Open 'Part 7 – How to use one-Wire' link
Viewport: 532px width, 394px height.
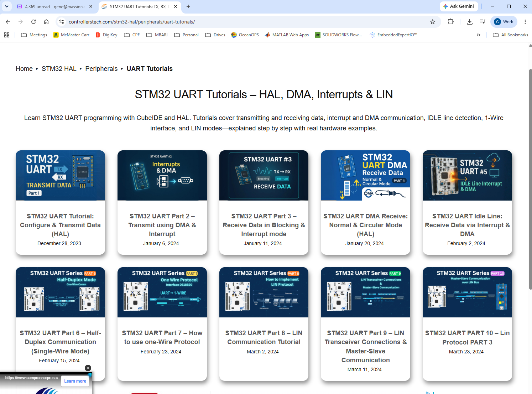point(162,337)
